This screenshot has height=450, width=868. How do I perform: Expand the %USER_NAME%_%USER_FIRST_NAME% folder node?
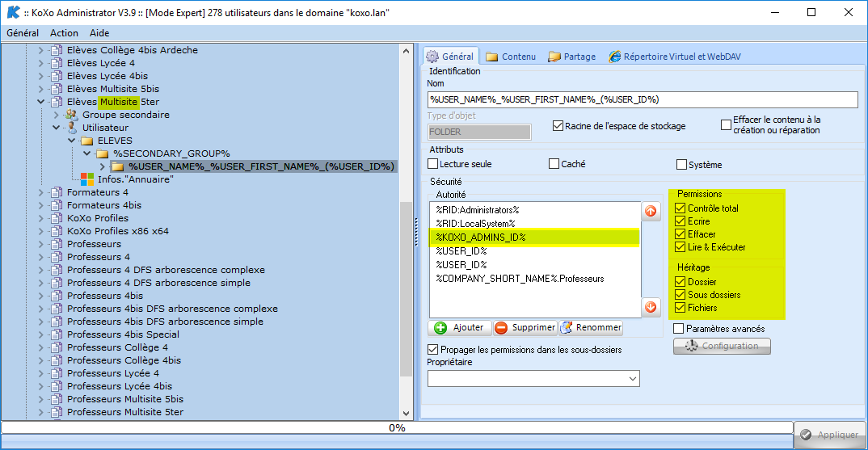[103, 166]
